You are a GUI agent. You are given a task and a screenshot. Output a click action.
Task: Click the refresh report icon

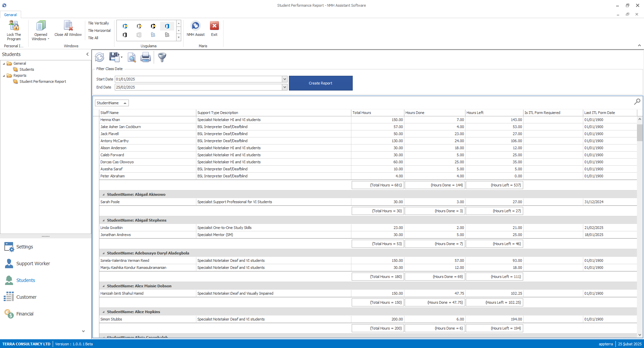coord(100,57)
